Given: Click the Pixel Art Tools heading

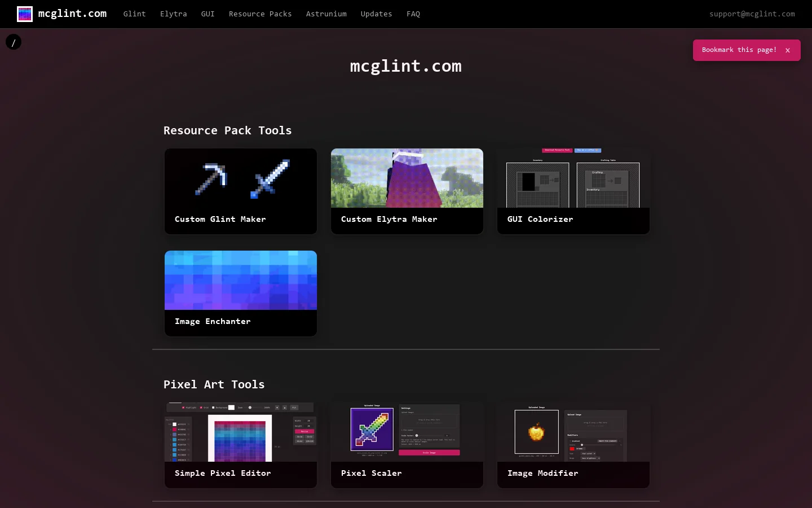Looking at the screenshot, I should 214,384.
